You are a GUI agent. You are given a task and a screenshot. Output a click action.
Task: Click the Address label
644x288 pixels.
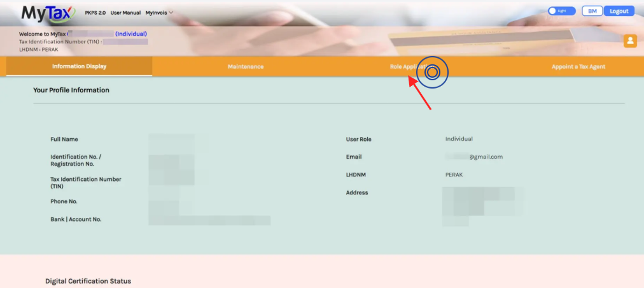coord(357,192)
